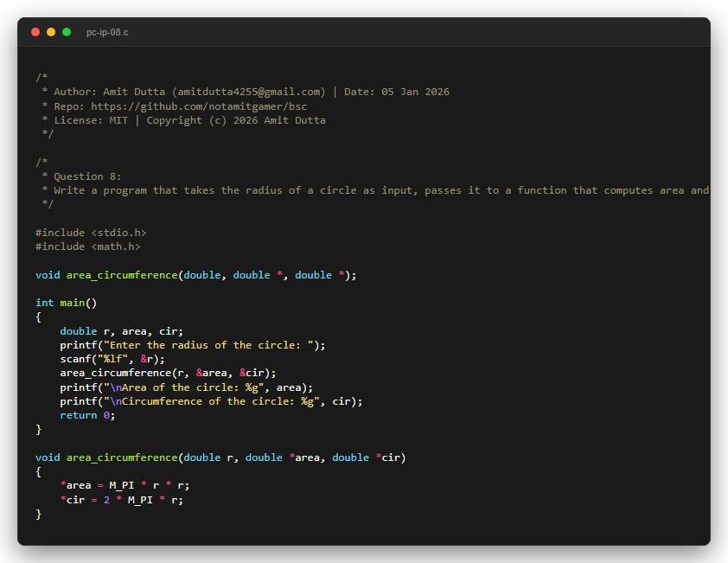Click the pc-ip-08.c file title
This screenshot has width=728, height=563.
(x=107, y=33)
